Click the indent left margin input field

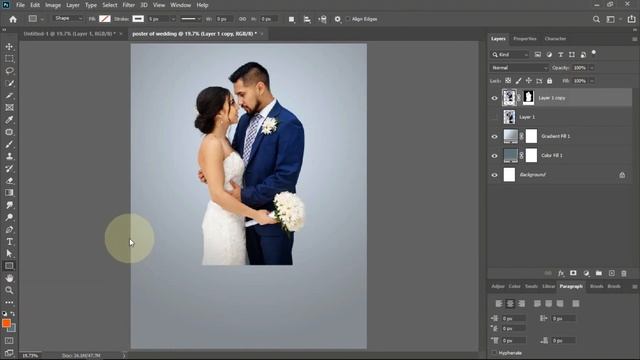513,318
